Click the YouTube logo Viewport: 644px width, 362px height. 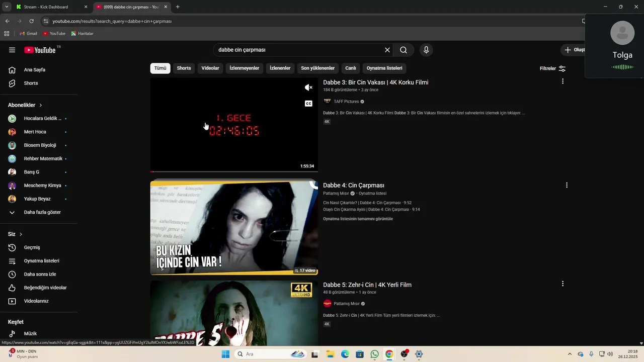tap(40, 50)
